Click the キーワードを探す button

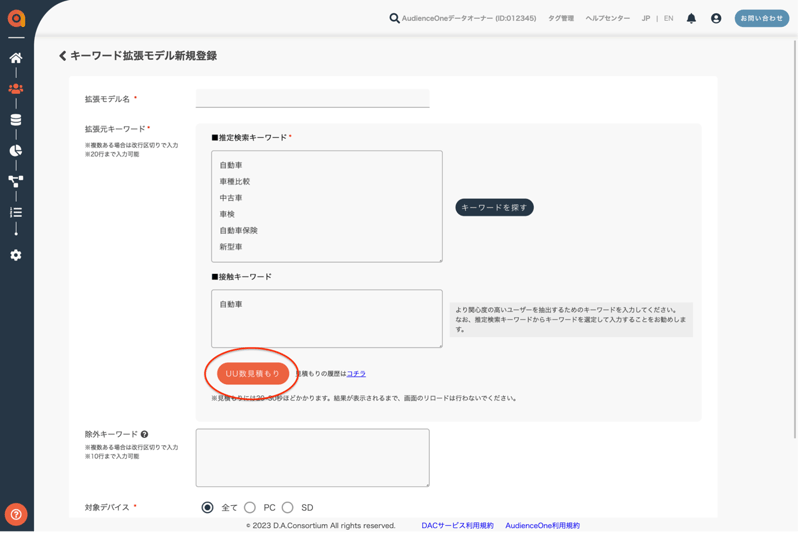tap(494, 207)
